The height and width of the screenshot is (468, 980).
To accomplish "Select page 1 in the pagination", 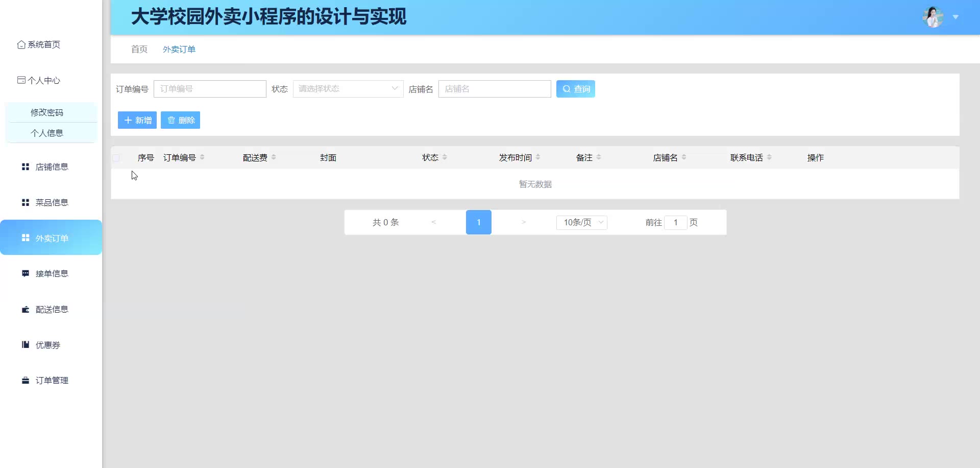I will click(478, 222).
